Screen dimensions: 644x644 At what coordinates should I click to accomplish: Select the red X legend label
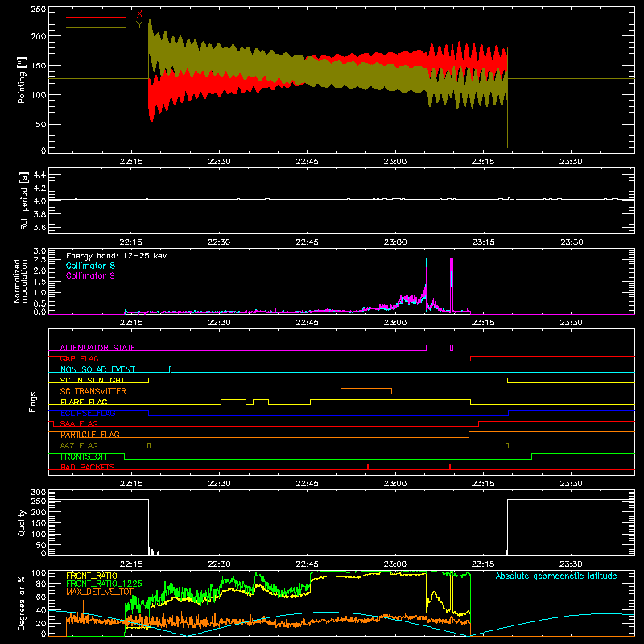tap(139, 14)
